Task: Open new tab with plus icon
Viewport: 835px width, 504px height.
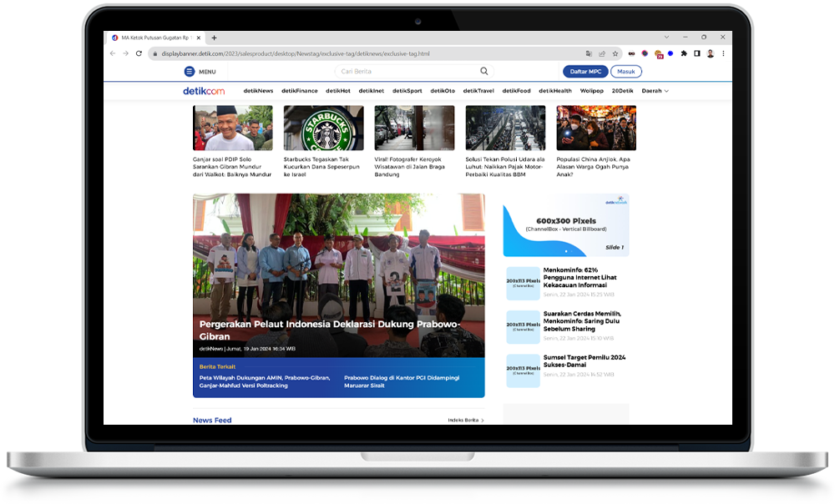Action: click(214, 38)
